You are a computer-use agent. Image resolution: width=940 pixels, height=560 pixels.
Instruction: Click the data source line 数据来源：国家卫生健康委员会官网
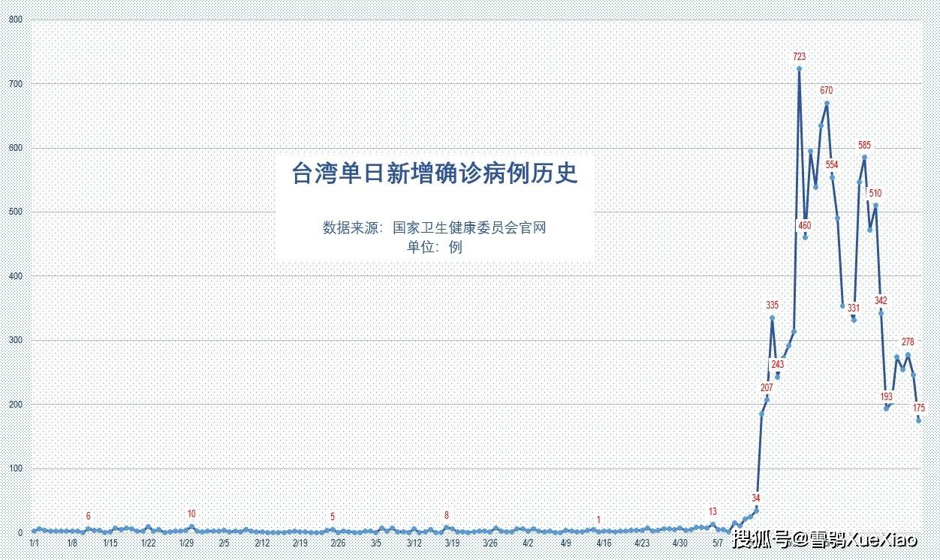[435, 227]
